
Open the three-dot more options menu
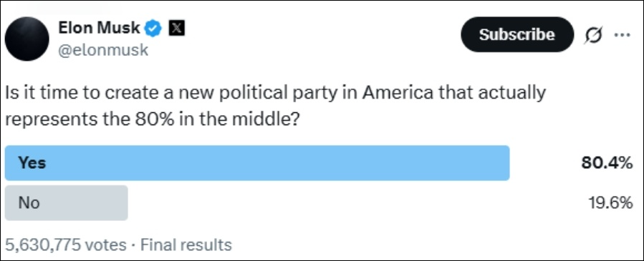(622, 35)
